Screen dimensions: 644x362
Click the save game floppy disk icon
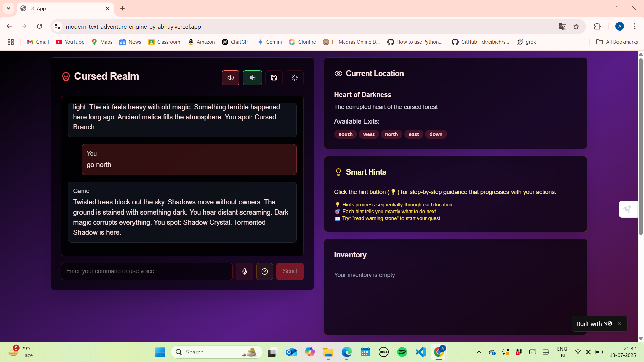point(274,78)
